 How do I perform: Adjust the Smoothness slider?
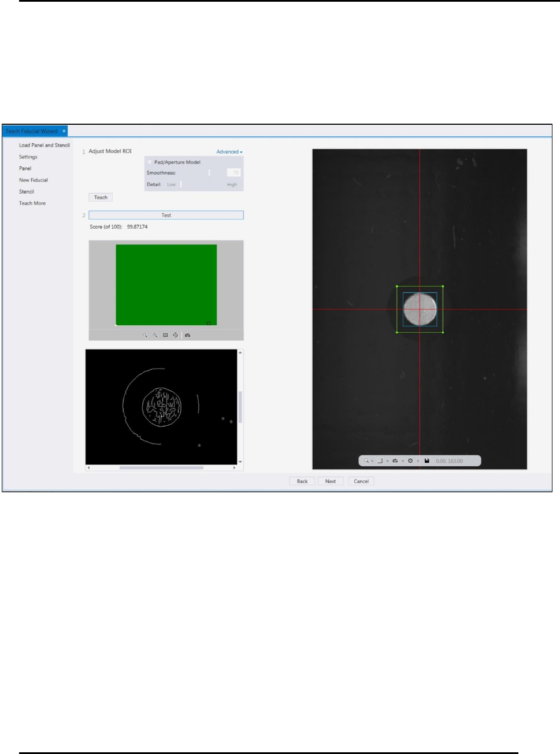pyautogui.click(x=209, y=173)
